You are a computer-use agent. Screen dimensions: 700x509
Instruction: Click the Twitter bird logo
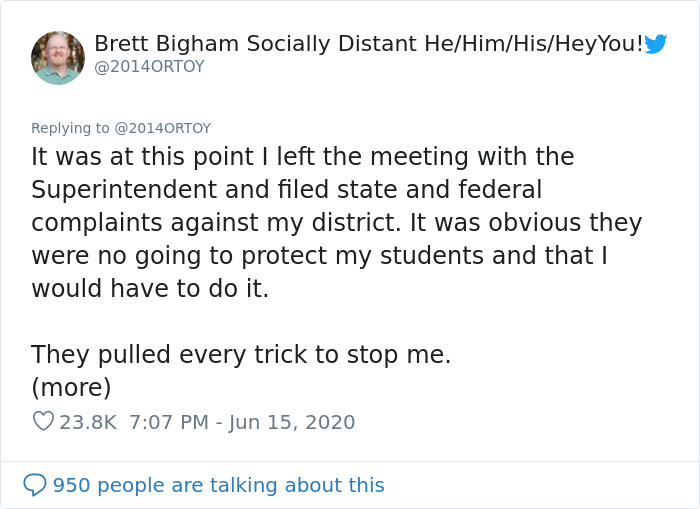pos(656,44)
